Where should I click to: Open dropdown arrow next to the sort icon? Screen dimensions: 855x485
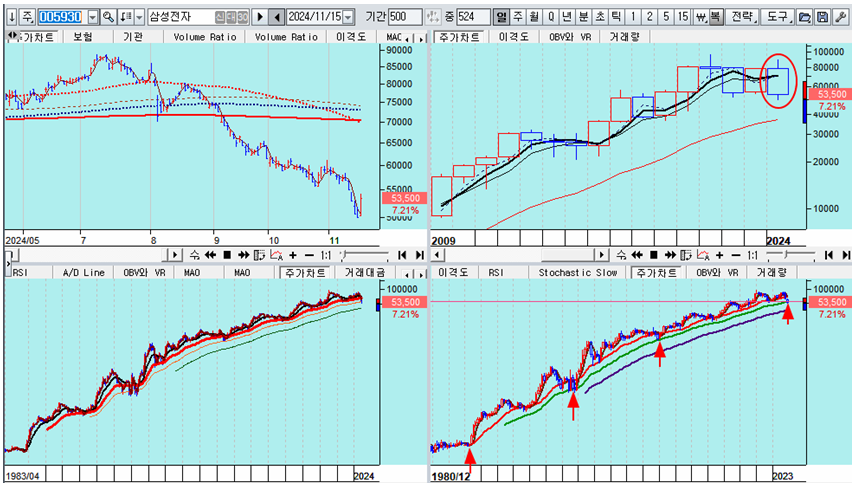coord(139,17)
